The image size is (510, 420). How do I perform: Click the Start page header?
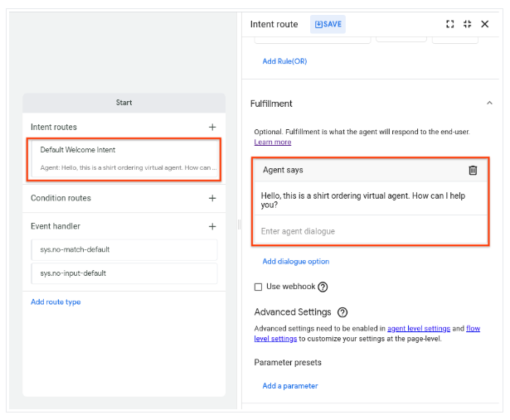click(124, 103)
